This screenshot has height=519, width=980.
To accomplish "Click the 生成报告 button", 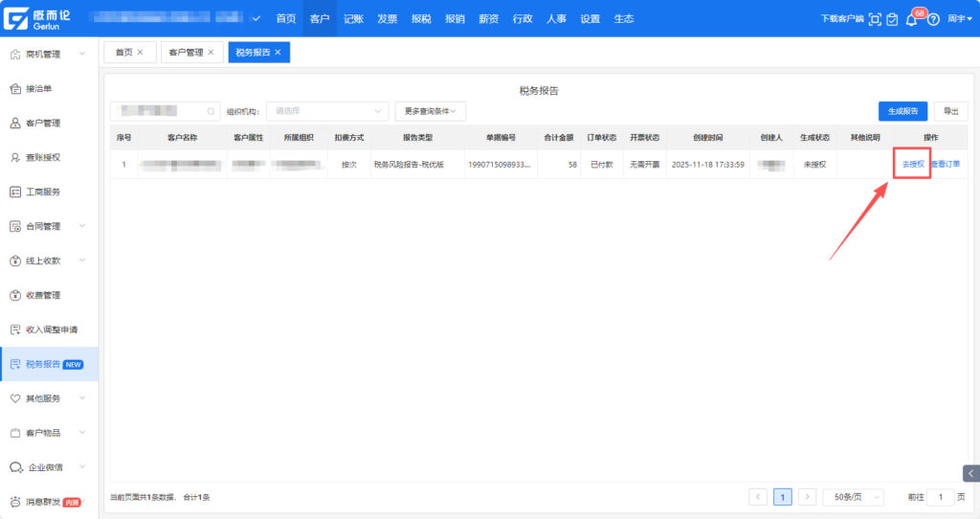I will pos(902,111).
